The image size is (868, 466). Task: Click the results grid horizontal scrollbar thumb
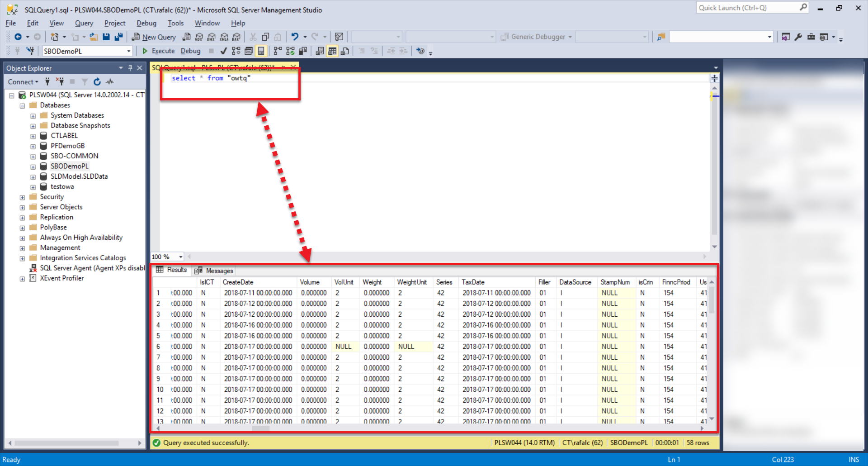[260, 428]
